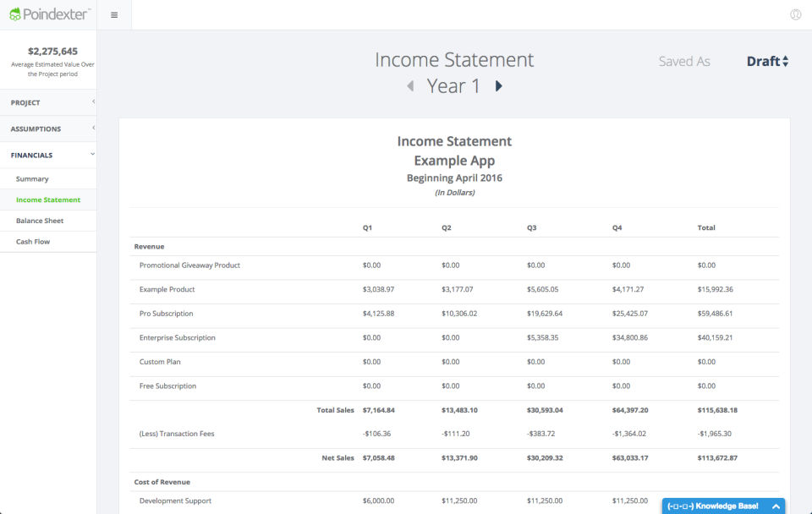Click Pro Subscription total $59,486.61
This screenshot has height=514, width=812.
coord(716,314)
